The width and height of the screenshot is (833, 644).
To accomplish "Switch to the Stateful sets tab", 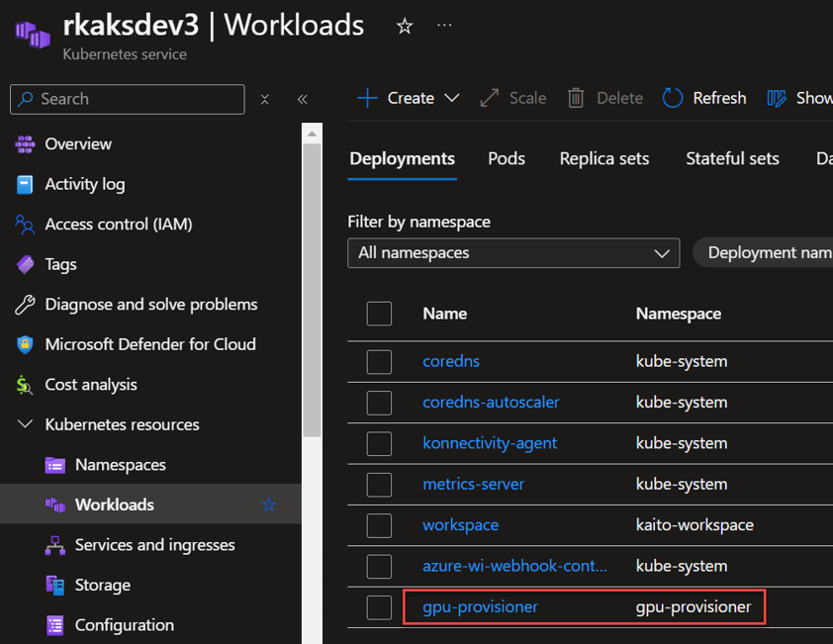I will [732, 158].
